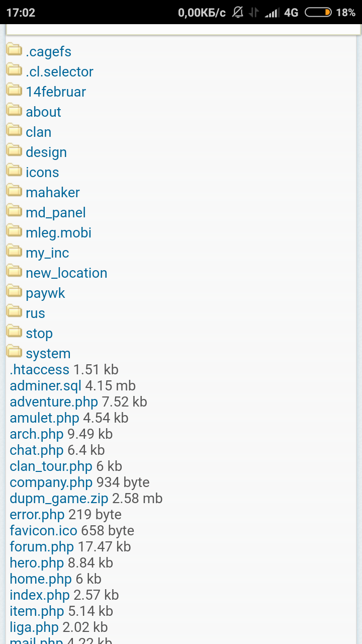Click the folder icon next to paywk
This screenshot has height=644, width=362.
[14, 291]
